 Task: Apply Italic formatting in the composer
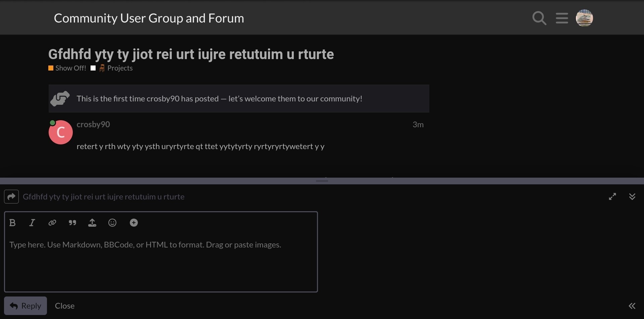click(32, 223)
